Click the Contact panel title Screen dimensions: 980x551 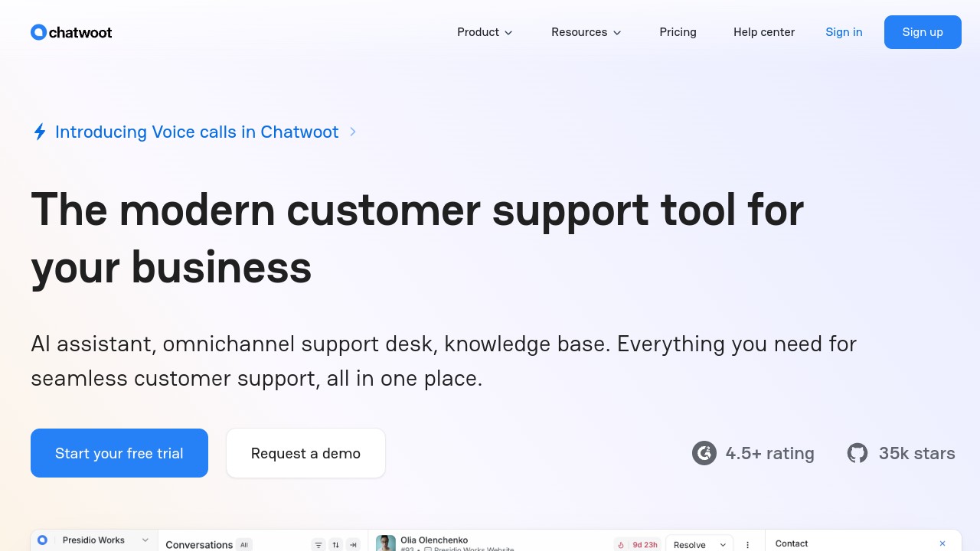pyautogui.click(x=792, y=543)
